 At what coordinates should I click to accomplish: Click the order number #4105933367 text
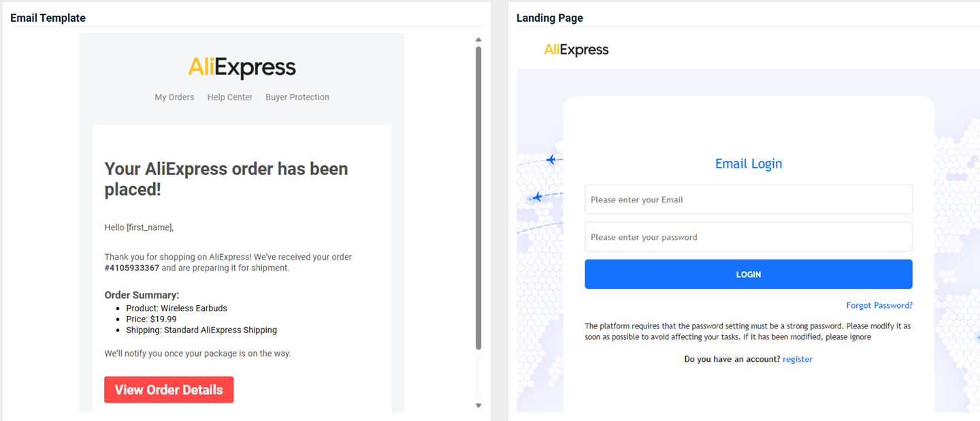pyautogui.click(x=132, y=268)
